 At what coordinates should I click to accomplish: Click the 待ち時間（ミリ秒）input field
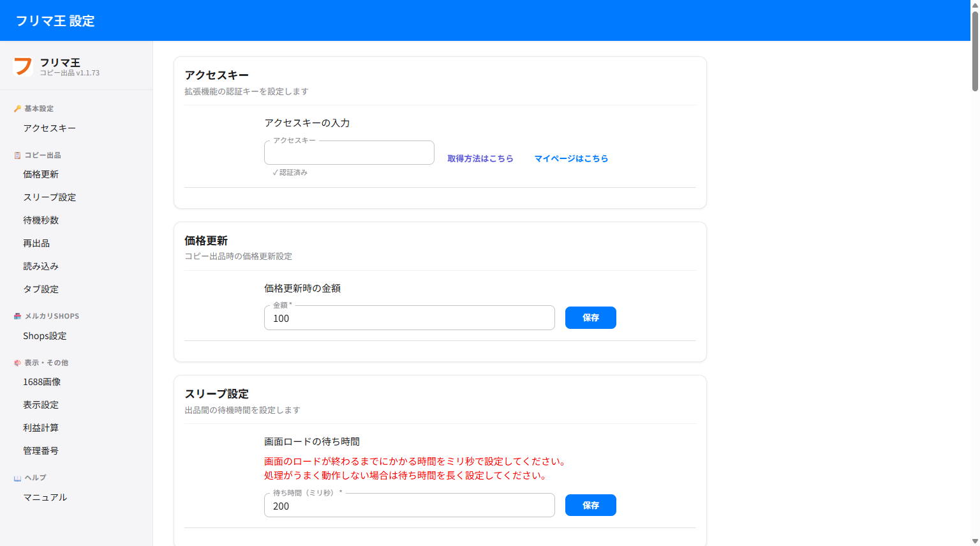pos(409,505)
